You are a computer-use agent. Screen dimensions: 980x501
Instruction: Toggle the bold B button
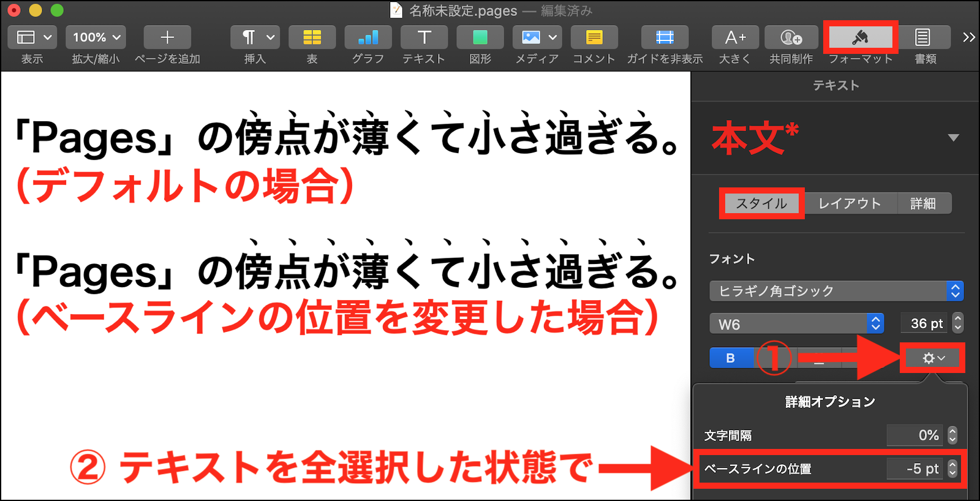point(731,358)
